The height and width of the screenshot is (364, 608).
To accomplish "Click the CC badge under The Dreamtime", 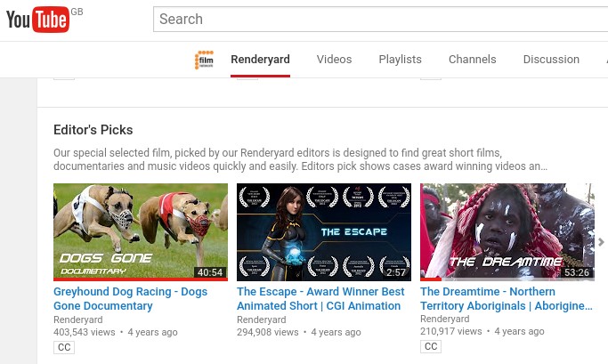I will tap(431, 346).
